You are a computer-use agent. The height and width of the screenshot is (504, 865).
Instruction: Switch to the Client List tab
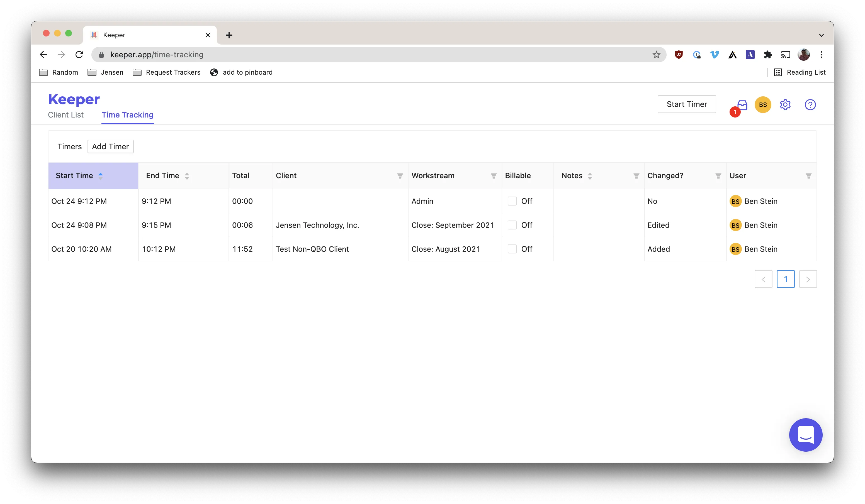65,115
